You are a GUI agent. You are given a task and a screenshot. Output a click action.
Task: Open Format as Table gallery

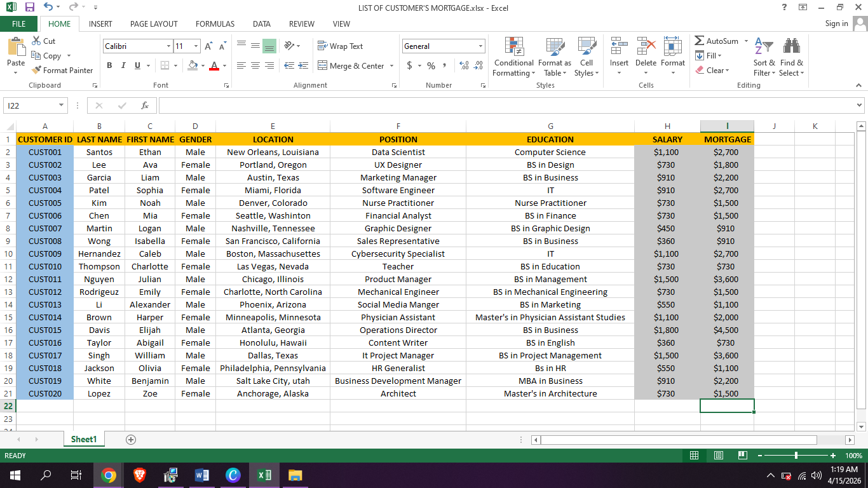554,57
